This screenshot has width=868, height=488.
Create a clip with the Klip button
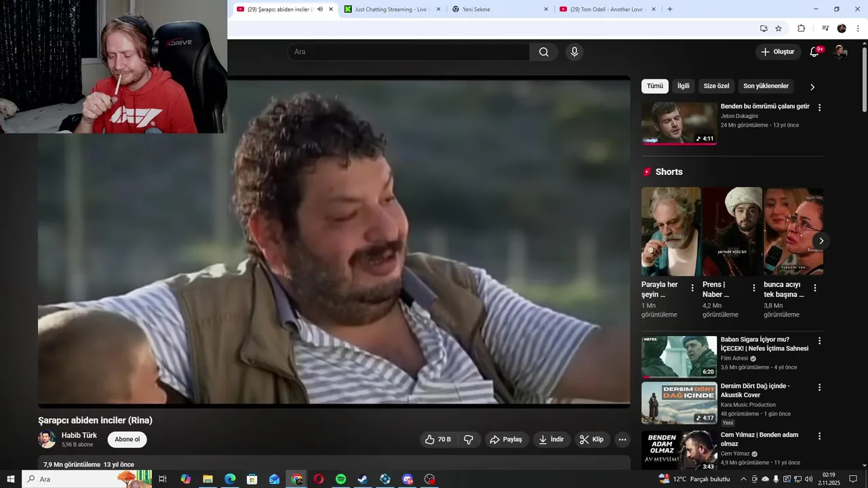(x=592, y=439)
